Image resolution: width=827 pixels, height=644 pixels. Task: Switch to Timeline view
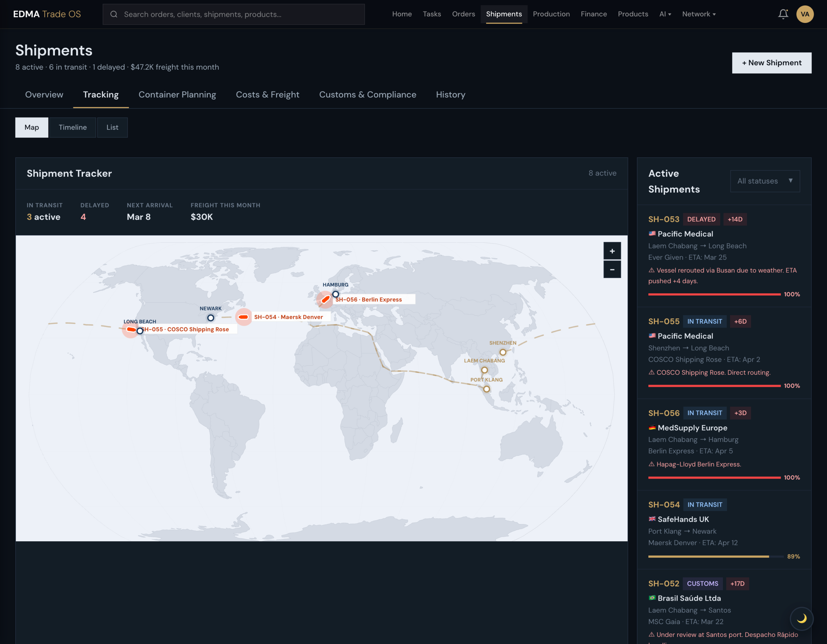click(73, 127)
